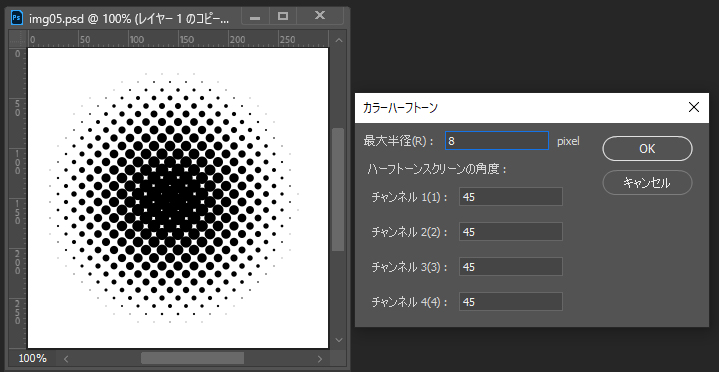Close the img05.psd document window

click(320, 16)
